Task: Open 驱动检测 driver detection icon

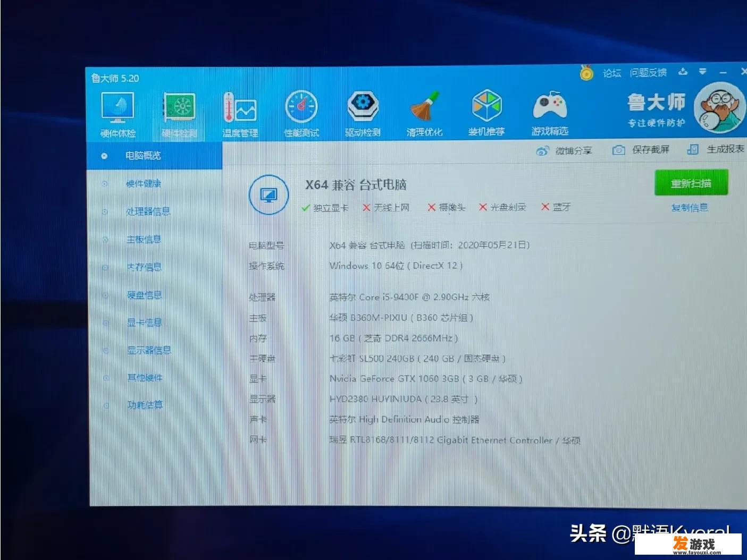Action: [363, 114]
